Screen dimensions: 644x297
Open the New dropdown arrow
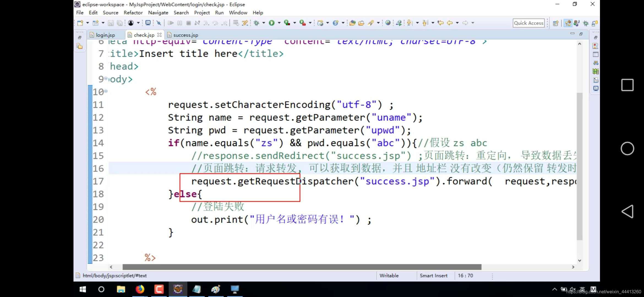click(x=88, y=23)
